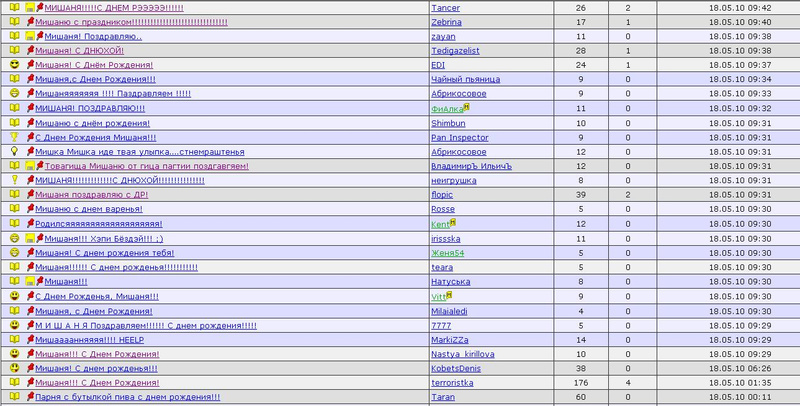This screenshot has height=406, width=800.
Task: Click the cool sunglasses smiley in EDI's row
Action: 15,64
